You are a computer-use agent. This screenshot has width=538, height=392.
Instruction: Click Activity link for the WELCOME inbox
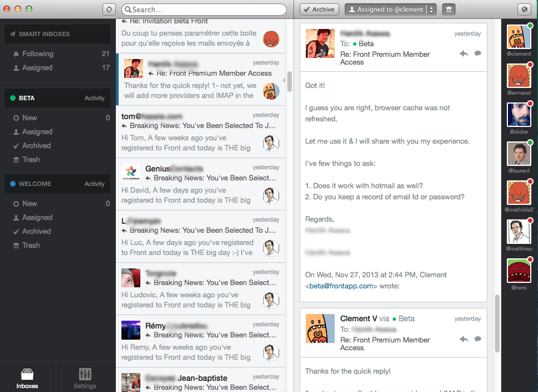94,184
